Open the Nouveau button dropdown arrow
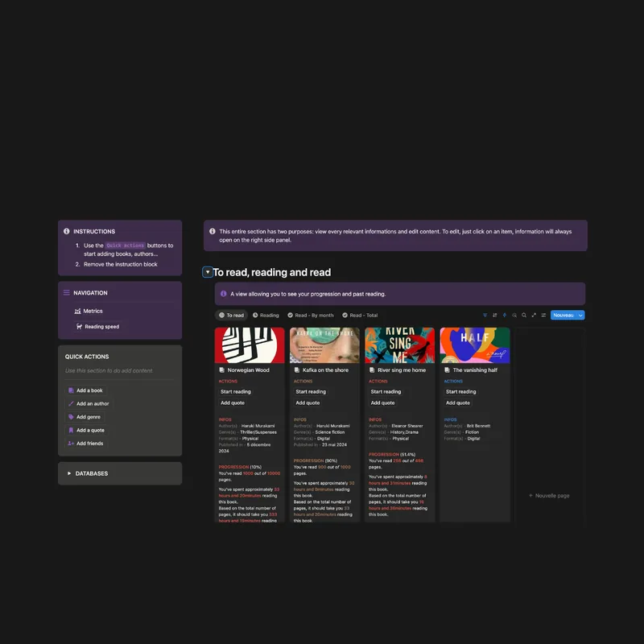 580,315
